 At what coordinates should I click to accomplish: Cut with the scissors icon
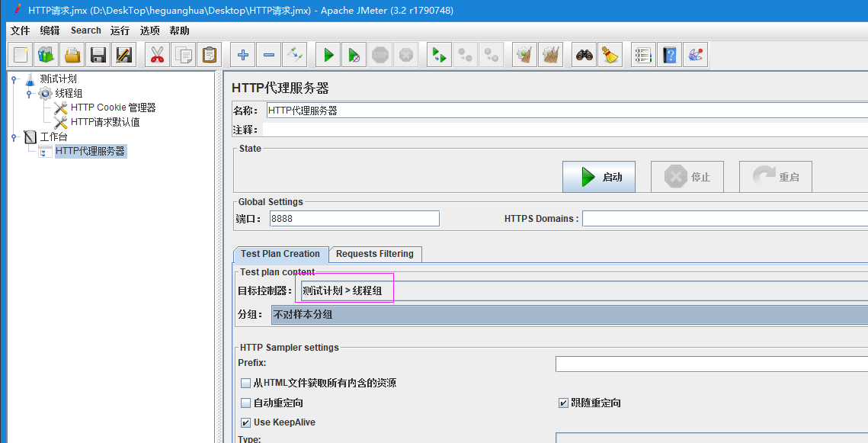tap(157, 55)
